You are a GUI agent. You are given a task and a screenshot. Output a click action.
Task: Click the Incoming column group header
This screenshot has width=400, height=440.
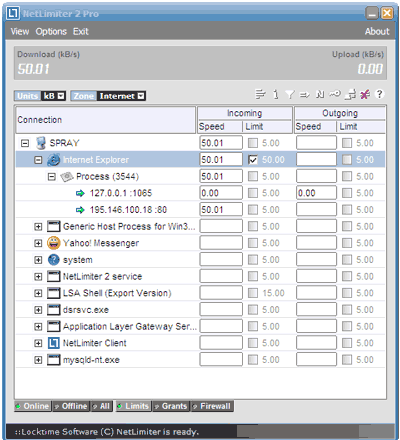245,113
